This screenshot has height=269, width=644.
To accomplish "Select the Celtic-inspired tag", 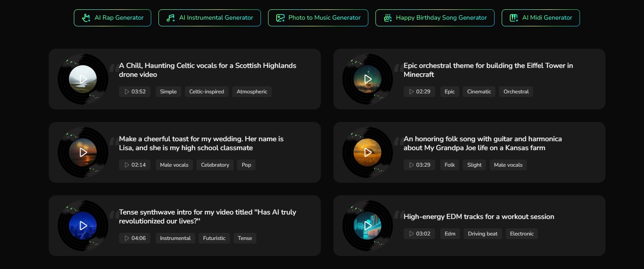I will click(206, 92).
